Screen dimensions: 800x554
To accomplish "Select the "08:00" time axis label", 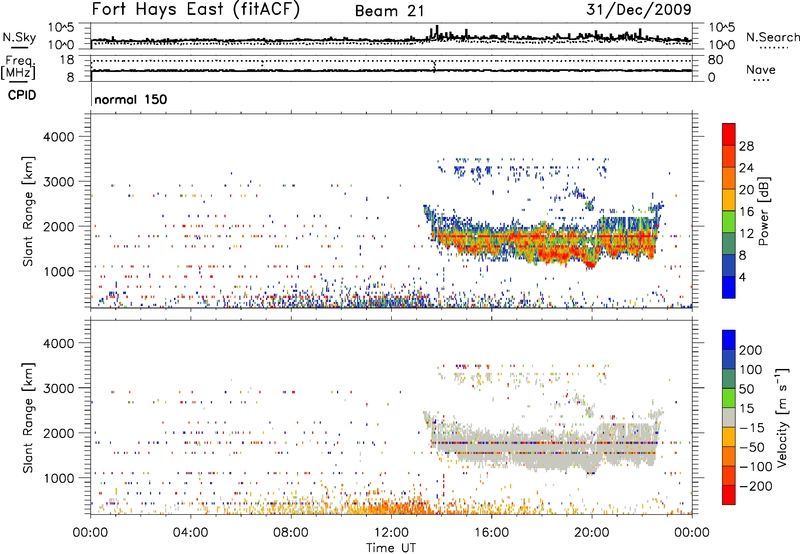I will pos(291,532).
